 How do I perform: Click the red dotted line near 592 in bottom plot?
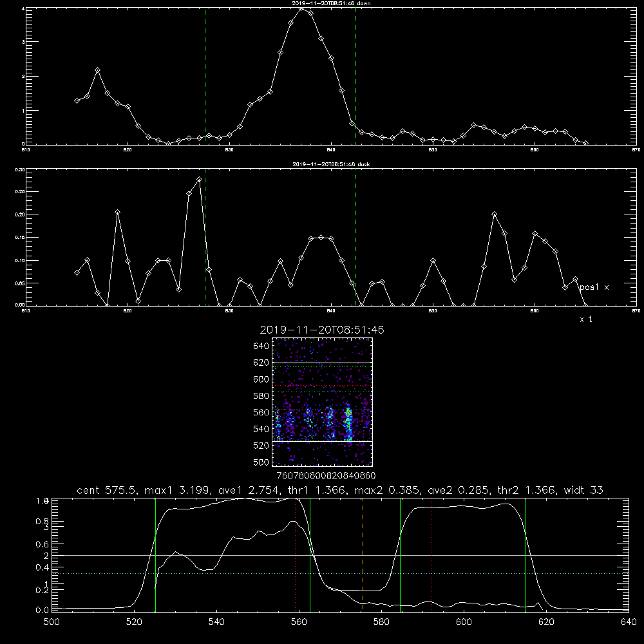(x=431, y=555)
